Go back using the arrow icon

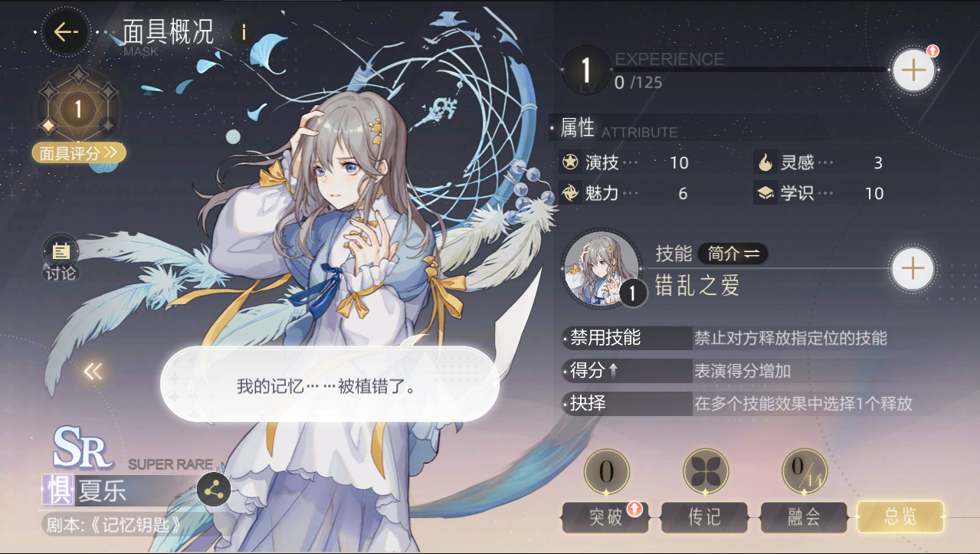[67, 31]
